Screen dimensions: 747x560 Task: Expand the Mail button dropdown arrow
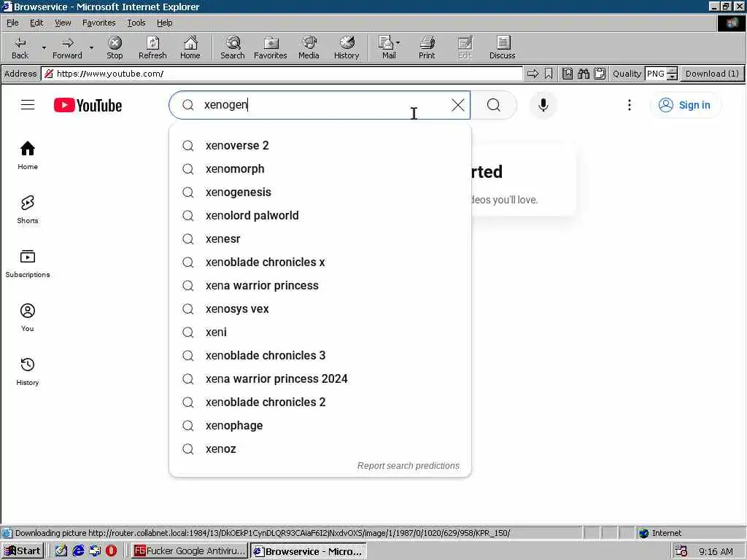(398, 43)
